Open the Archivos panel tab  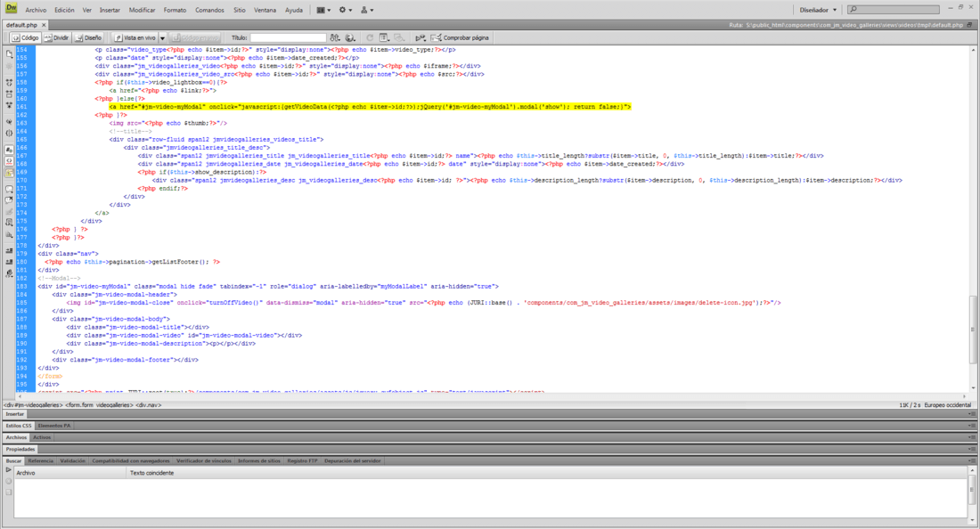(16, 437)
